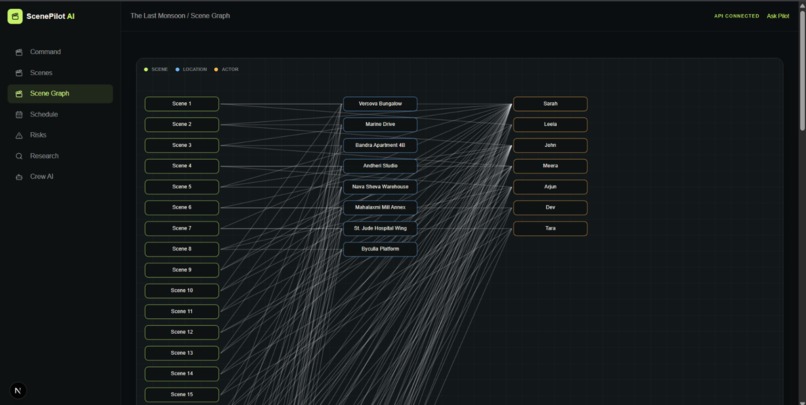Click the orange Actor legend dot

(216, 69)
